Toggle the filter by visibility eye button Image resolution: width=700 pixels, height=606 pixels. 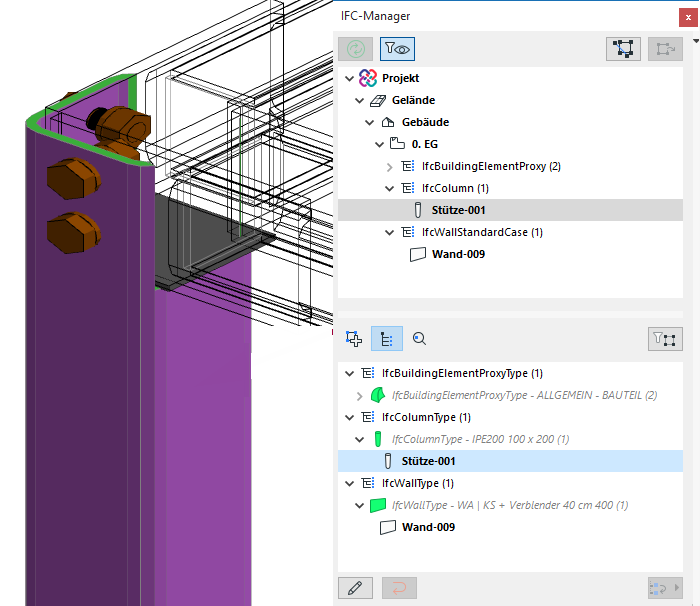click(397, 49)
